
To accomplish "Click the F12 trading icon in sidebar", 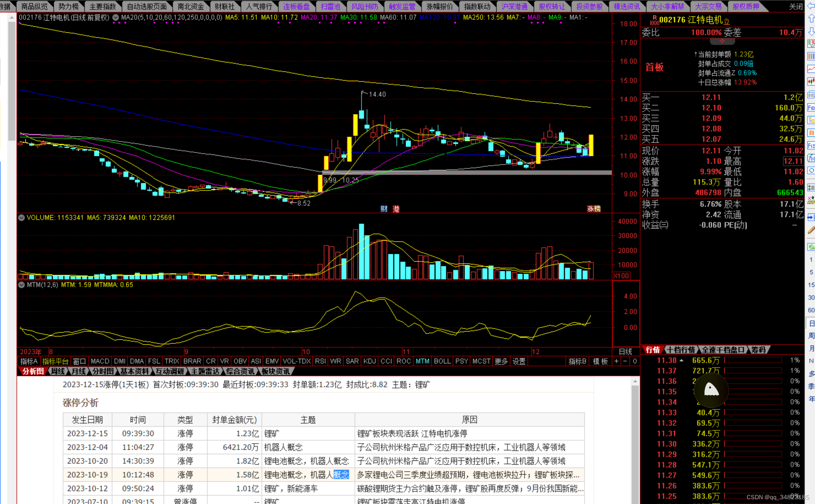I will (811, 146).
